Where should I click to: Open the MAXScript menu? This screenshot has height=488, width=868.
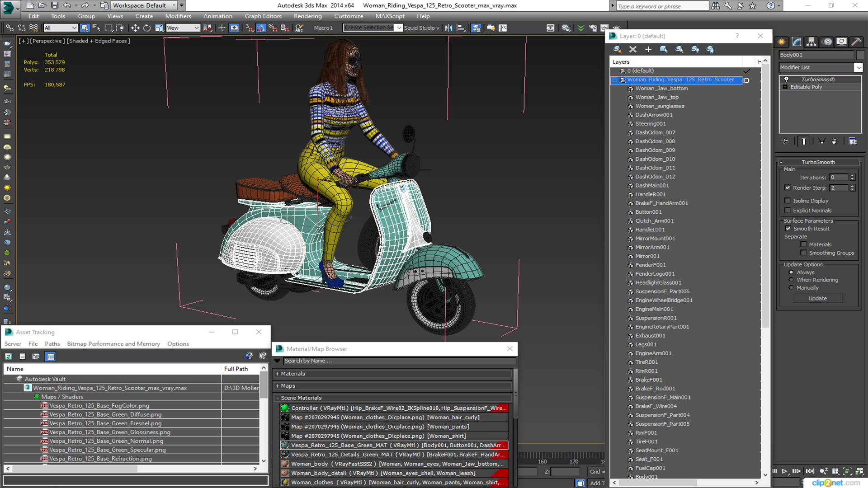click(390, 16)
